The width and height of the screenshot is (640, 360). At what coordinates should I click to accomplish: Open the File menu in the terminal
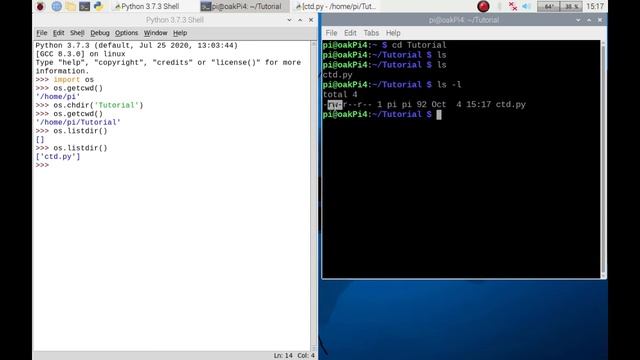click(331, 33)
